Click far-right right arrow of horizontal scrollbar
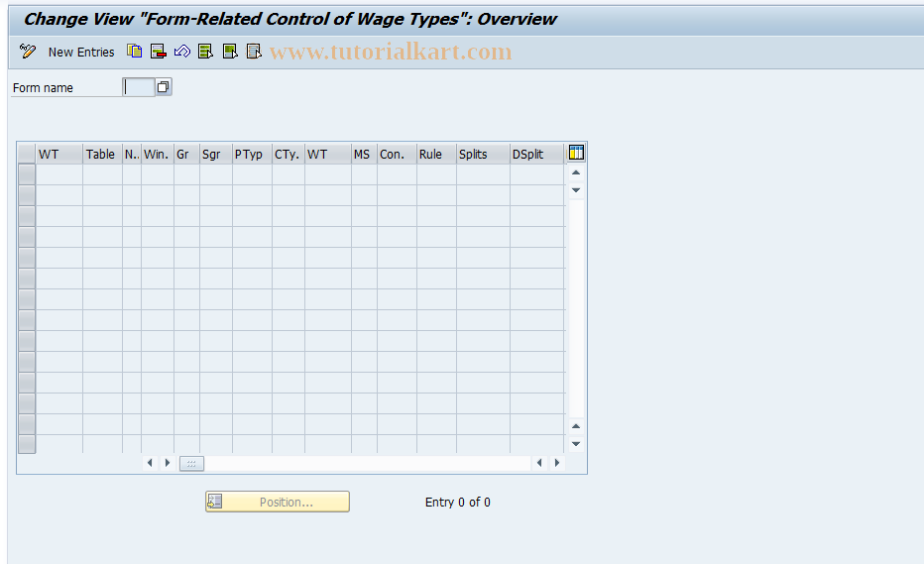Image resolution: width=924 pixels, height=564 pixels. 557,463
